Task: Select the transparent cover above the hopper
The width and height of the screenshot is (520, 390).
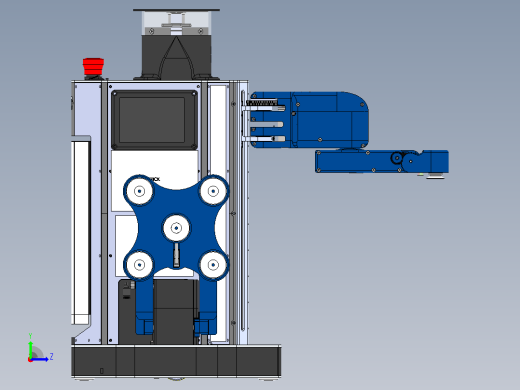Action: coord(176,22)
